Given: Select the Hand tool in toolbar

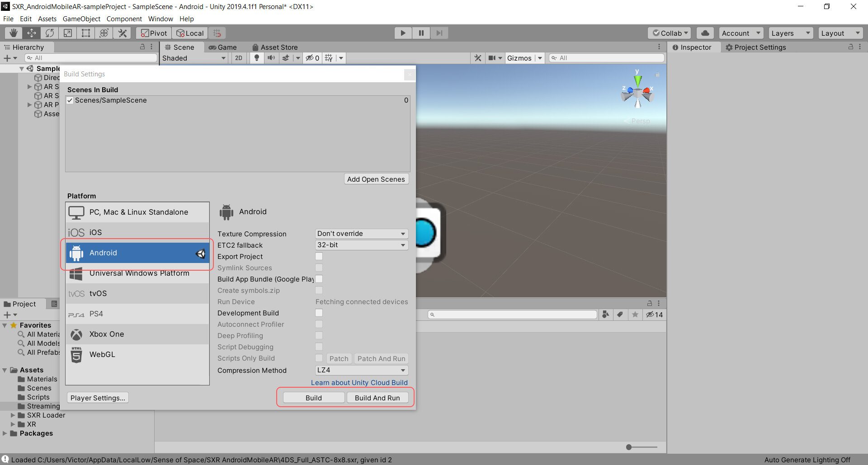Looking at the screenshot, I should tap(14, 33).
